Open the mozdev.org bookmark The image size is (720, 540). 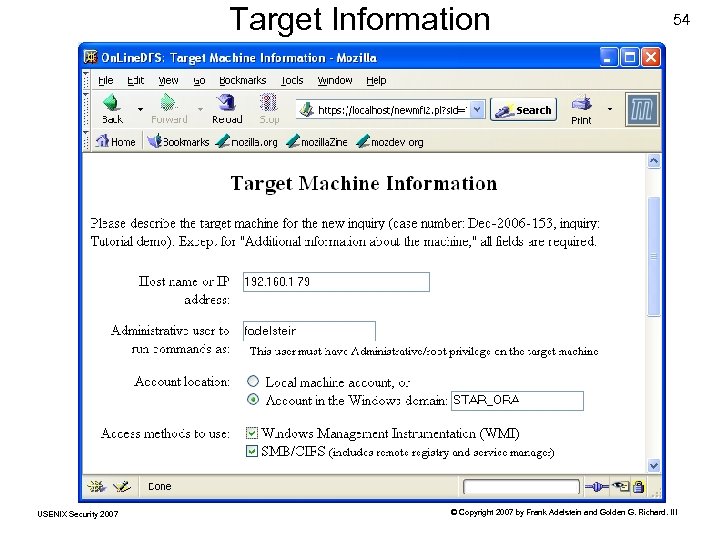[390, 141]
